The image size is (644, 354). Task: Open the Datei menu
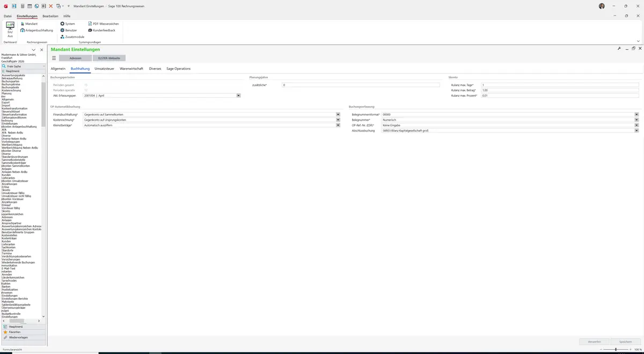click(8, 16)
